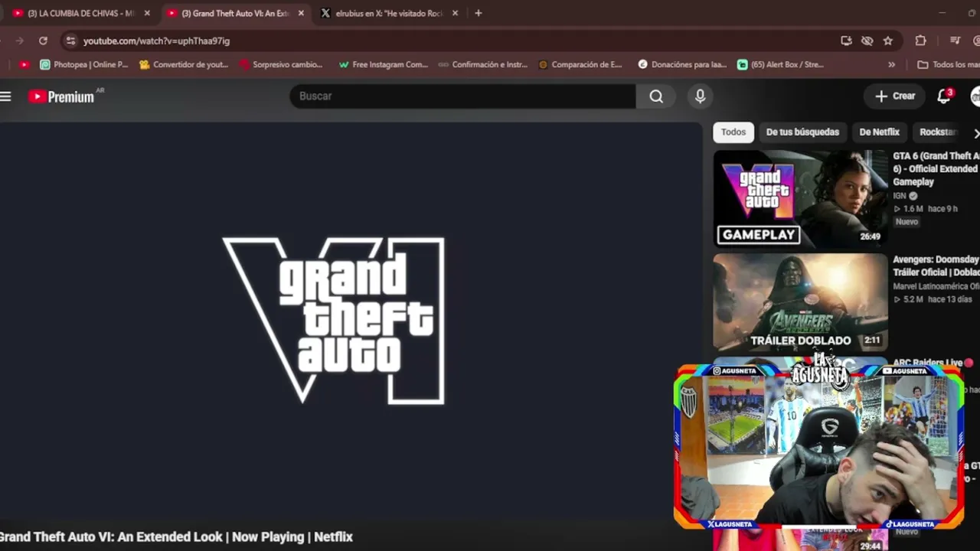Screen dimensions: 980x551
Task: Install app icon in address bar
Action: click(x=846, y=41)
